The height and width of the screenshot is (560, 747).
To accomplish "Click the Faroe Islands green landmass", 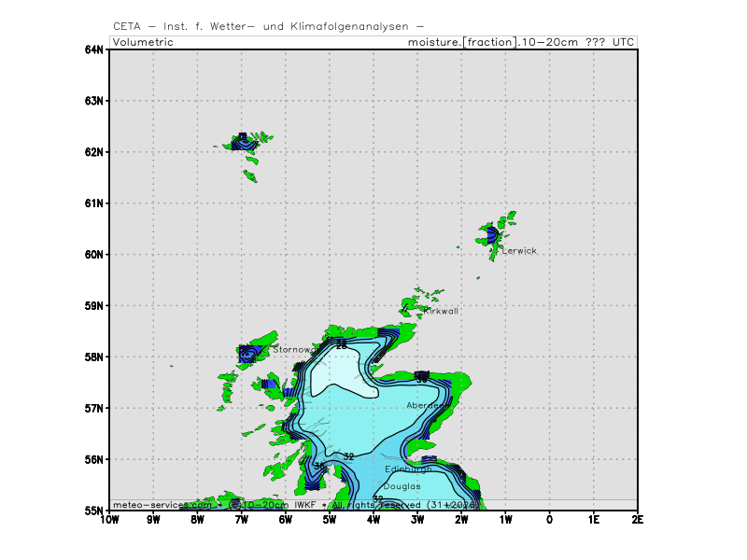I will (x=247, y=143).
